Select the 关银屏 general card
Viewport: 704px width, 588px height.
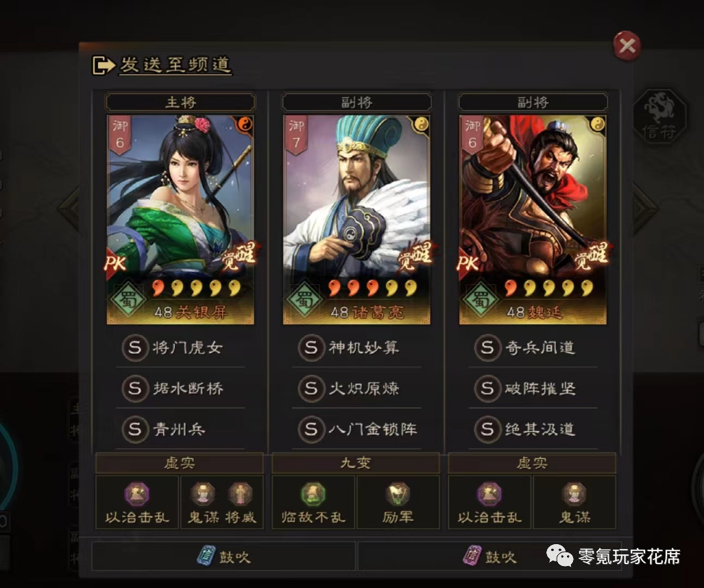coord(180,219)
